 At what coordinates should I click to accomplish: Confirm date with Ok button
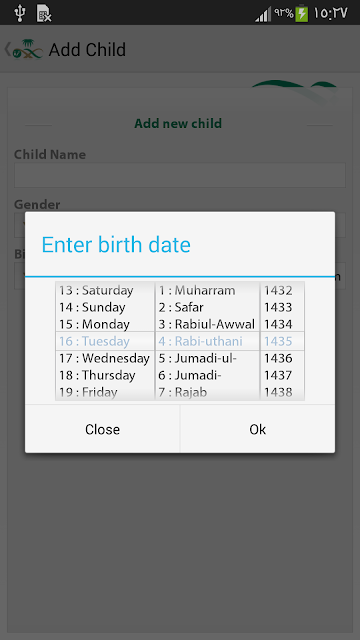click(x=258, y=429)
